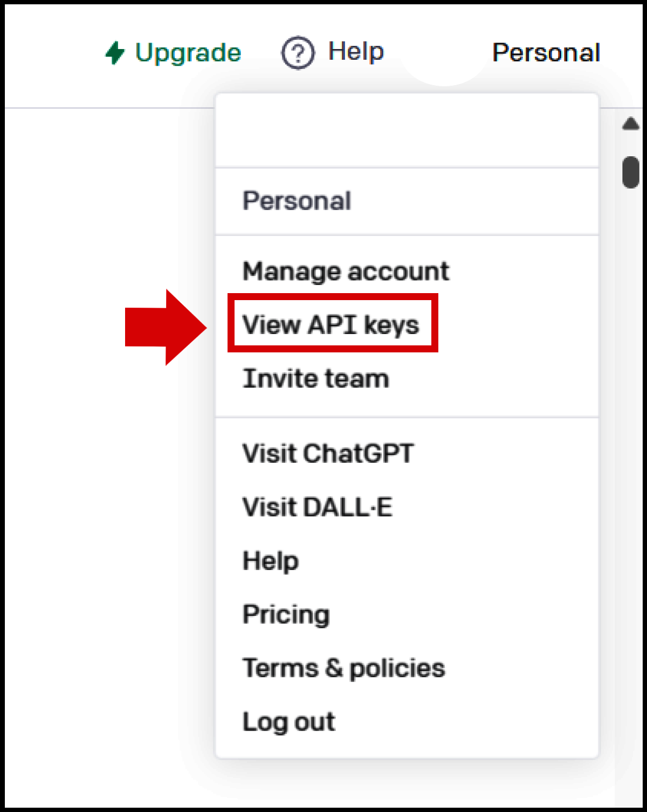Visit ChatGPT from the dropdown
The image size is (647, 812).
pyautogui.click(x=328, y=453)
